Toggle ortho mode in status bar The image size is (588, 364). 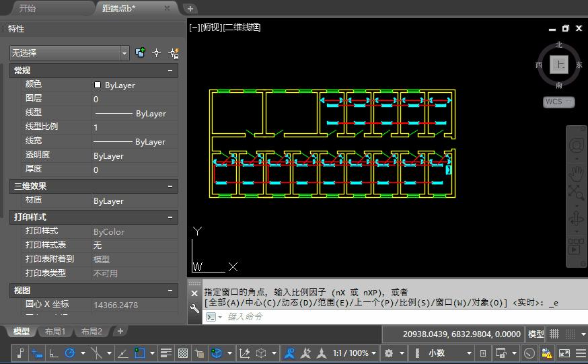click(54, 353)
